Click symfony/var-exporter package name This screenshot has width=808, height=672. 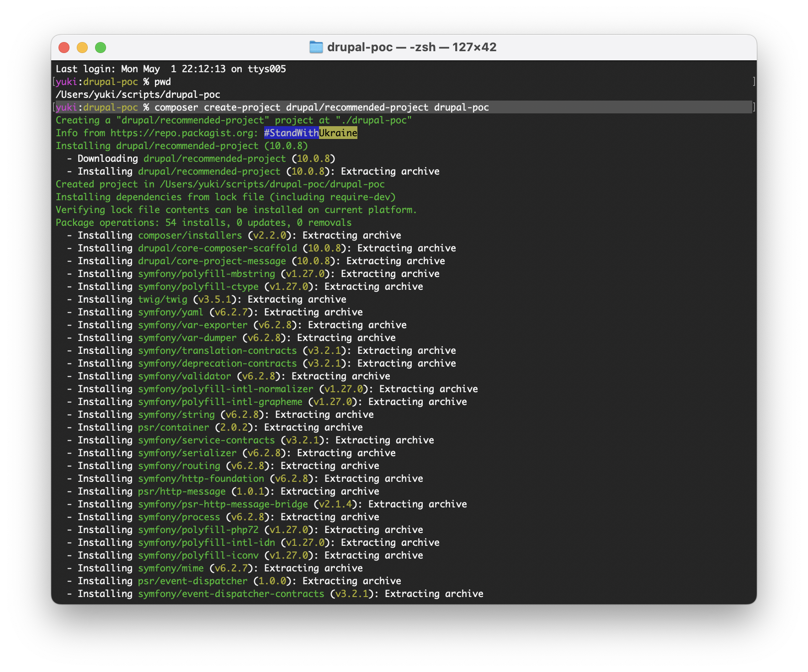pos(193,325)
